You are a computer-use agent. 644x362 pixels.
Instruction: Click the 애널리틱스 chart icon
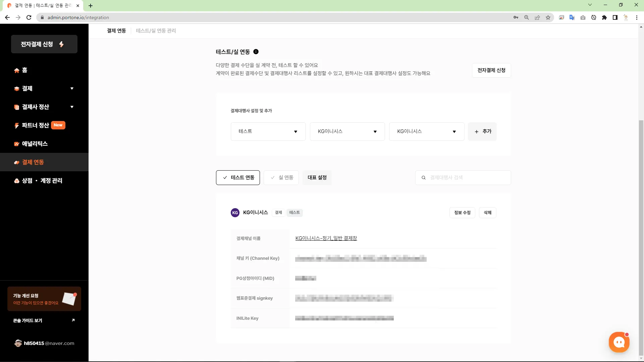(16, 144)
